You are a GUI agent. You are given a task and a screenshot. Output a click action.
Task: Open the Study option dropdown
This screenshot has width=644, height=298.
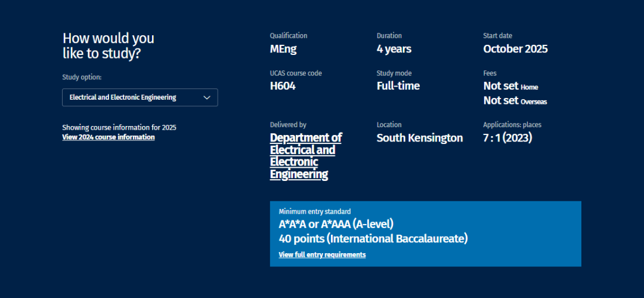(140, 97)
